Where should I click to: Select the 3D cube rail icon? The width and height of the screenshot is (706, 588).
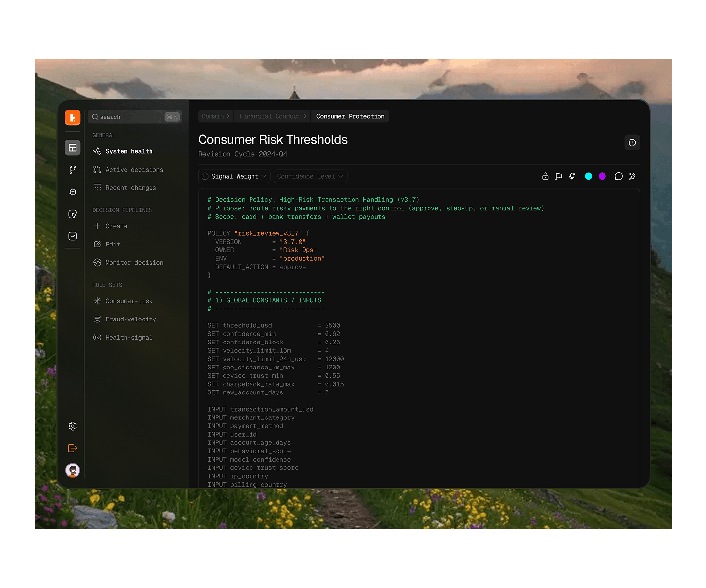[x=73, y=192]
